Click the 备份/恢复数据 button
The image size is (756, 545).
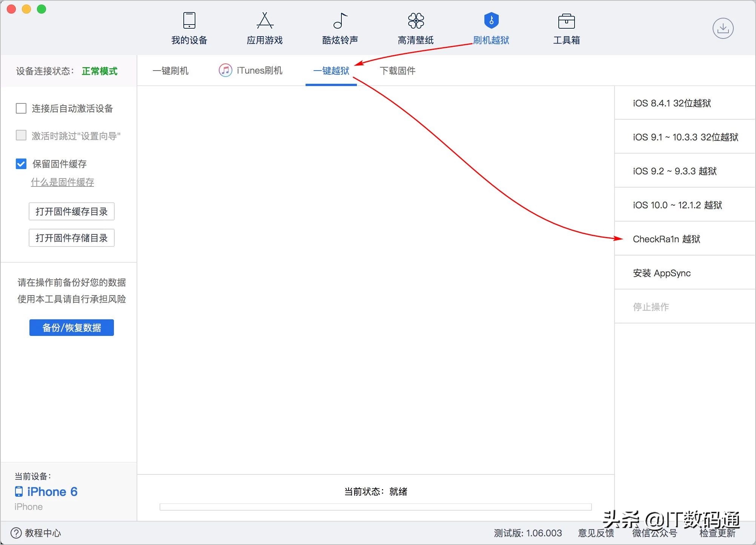click(x=71, y=328)
